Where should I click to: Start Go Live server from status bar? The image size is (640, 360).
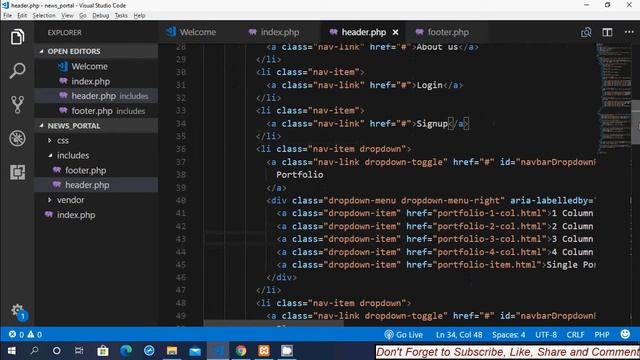point(403,335)
